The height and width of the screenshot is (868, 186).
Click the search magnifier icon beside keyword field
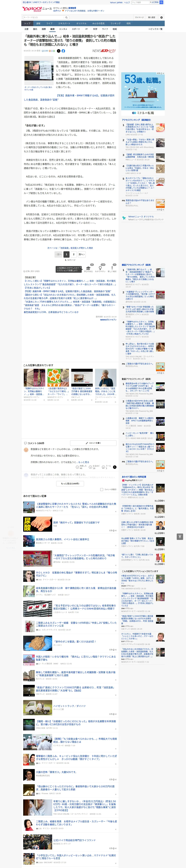pos(66,18)
